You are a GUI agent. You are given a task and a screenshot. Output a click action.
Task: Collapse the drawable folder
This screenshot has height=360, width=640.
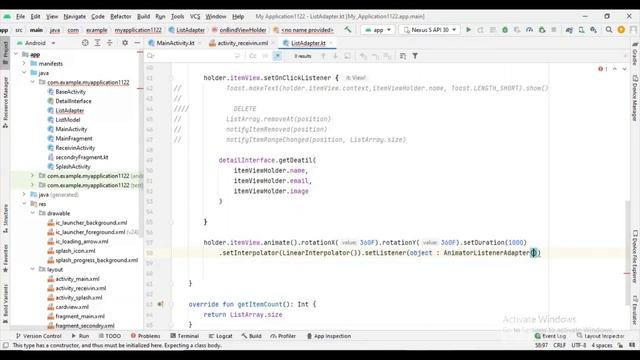pos(33,213)
